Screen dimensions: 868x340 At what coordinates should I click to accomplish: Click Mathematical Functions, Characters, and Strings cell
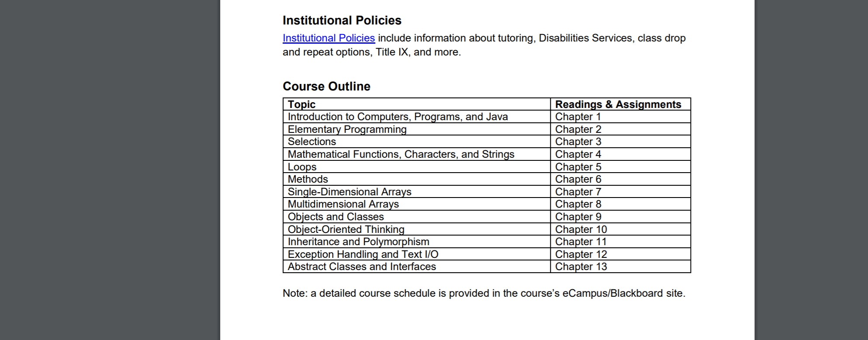[417, 154]
